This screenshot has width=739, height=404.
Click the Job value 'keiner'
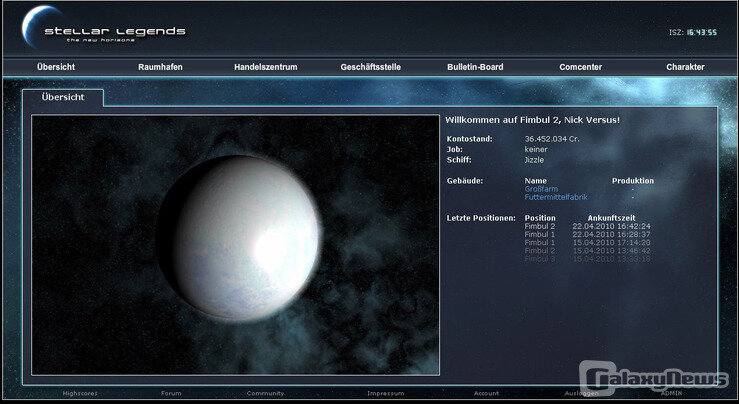pyautogui.click(x=536, y=149)
